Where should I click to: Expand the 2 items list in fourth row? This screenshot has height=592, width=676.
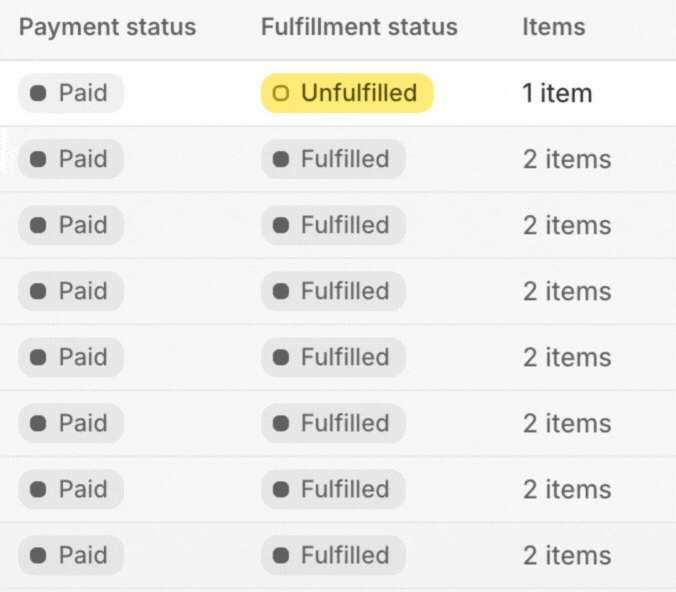click(567, 291)
